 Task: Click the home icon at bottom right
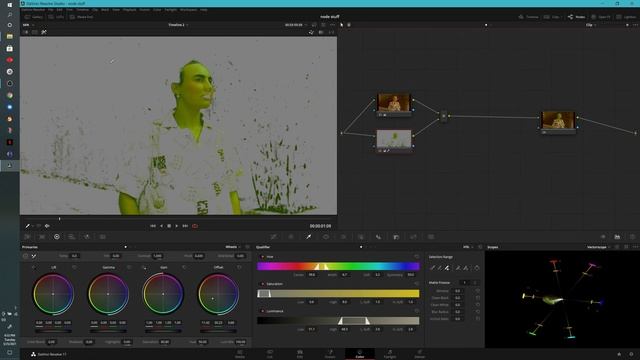point(619,354)
